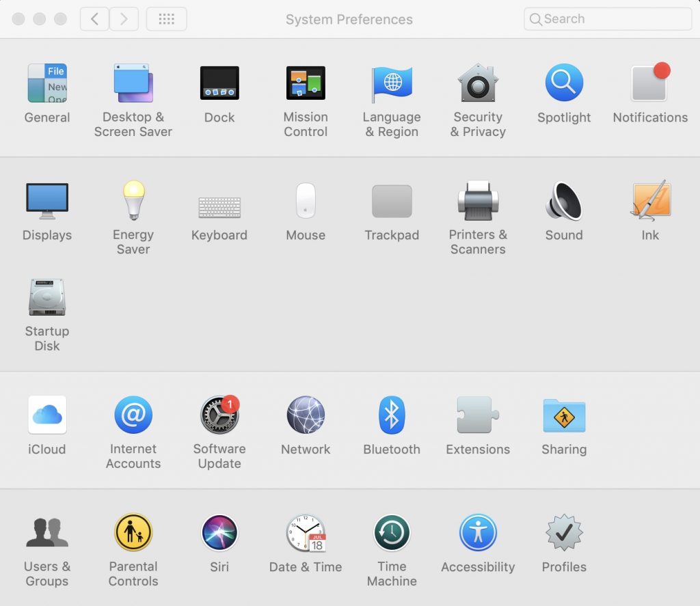Open Siri preferences

click(x=219, y=533)
